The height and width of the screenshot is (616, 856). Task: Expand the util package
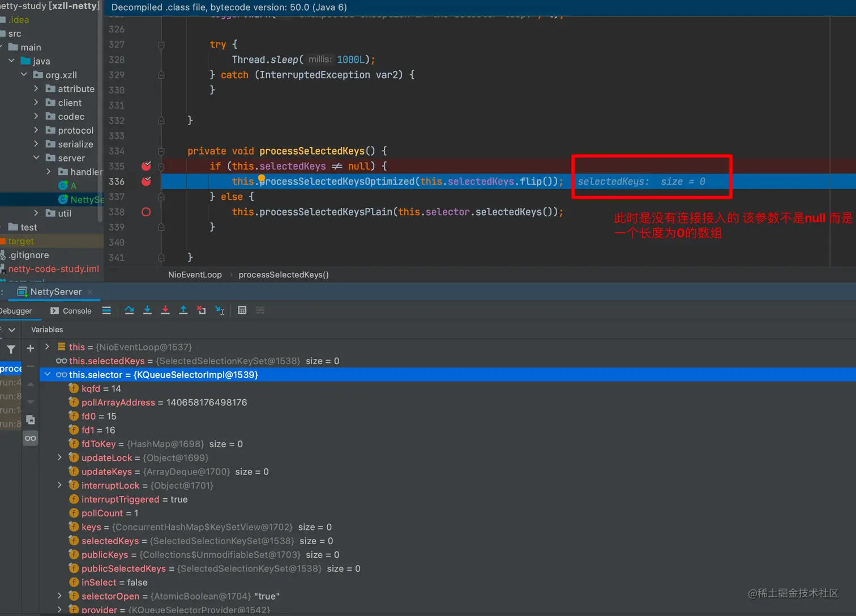point(36,213)
